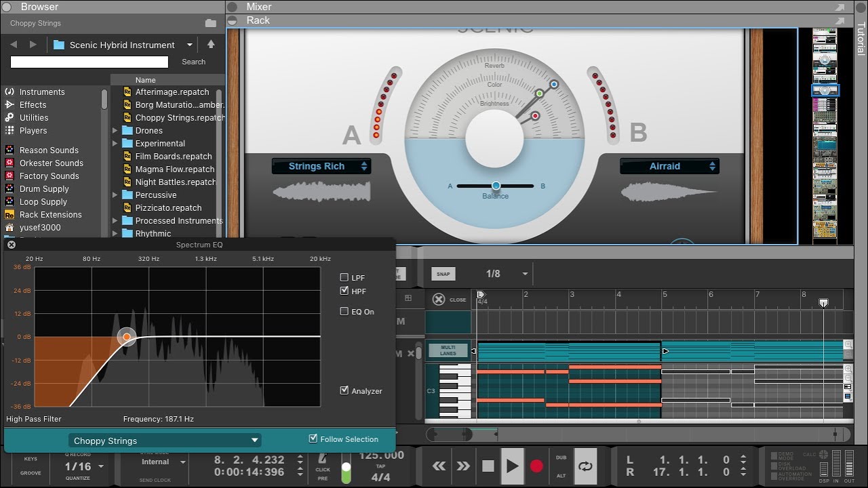
Task: Stop playback in the transport
Action: (488, 466)
